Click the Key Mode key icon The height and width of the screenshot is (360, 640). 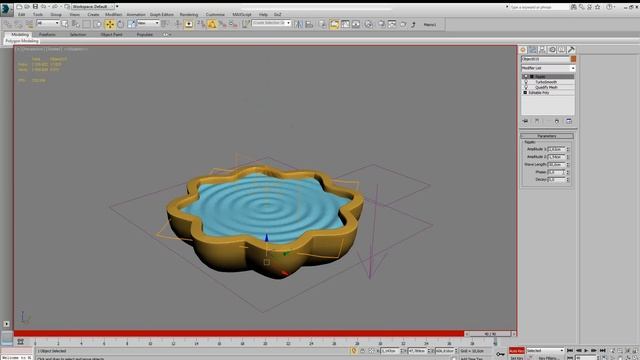coord(501,354)
